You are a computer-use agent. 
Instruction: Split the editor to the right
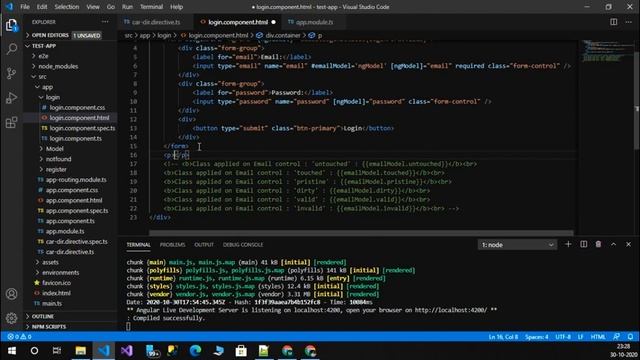coord(613,22)
